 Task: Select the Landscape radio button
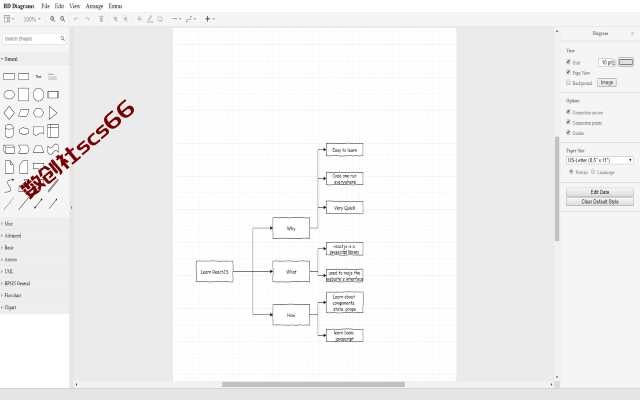[x=593, y=172]
